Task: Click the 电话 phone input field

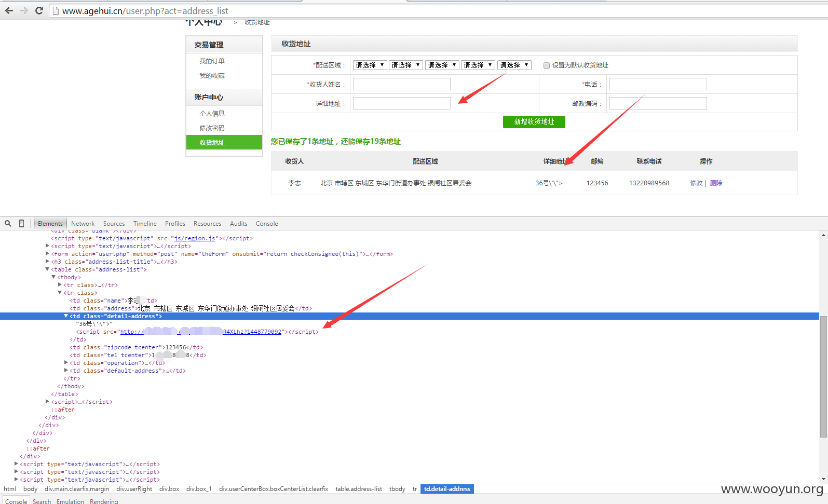Action: [x=658, y=84]
